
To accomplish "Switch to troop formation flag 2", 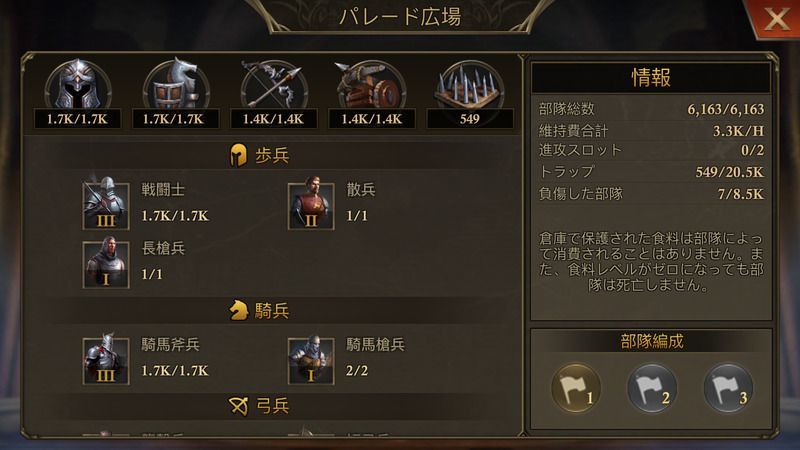I will [652, 388].
